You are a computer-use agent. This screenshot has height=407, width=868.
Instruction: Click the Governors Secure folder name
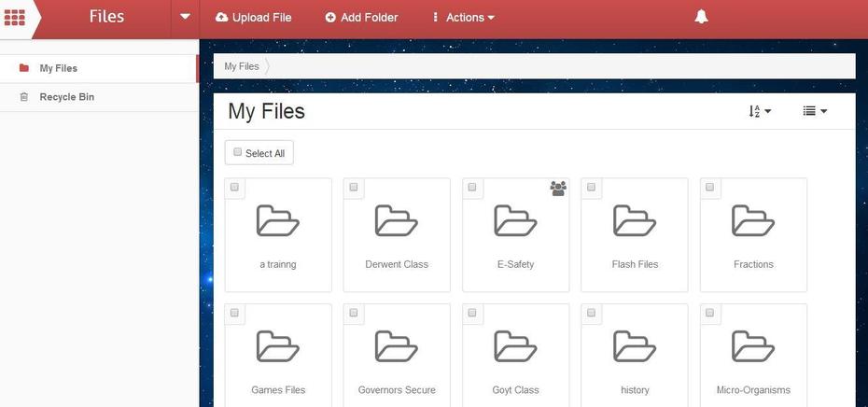[397, 390]
